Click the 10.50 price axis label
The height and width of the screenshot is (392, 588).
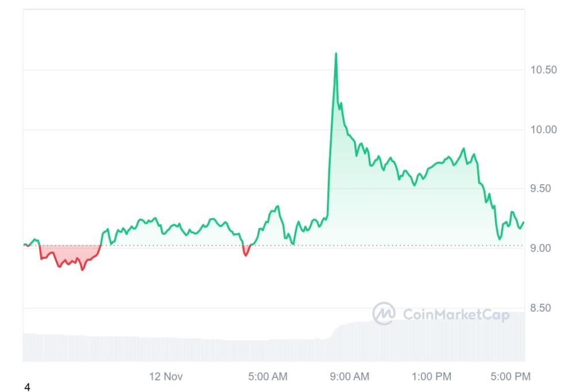coord(543,69)
